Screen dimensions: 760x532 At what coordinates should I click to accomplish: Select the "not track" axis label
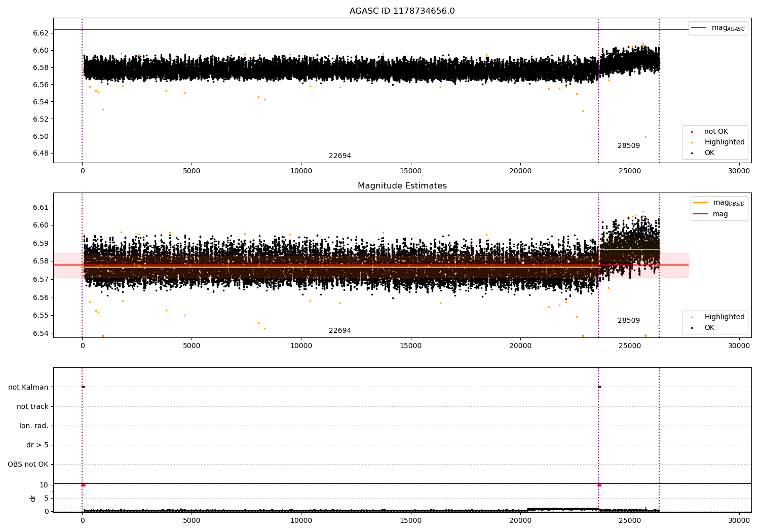(x=32, y=407)
